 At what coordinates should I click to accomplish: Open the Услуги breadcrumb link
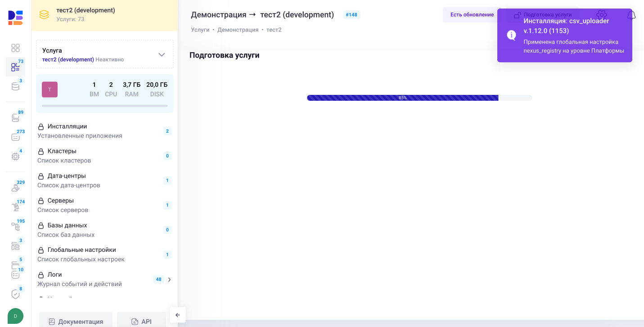pyautogui.click(x=200, y=29)
